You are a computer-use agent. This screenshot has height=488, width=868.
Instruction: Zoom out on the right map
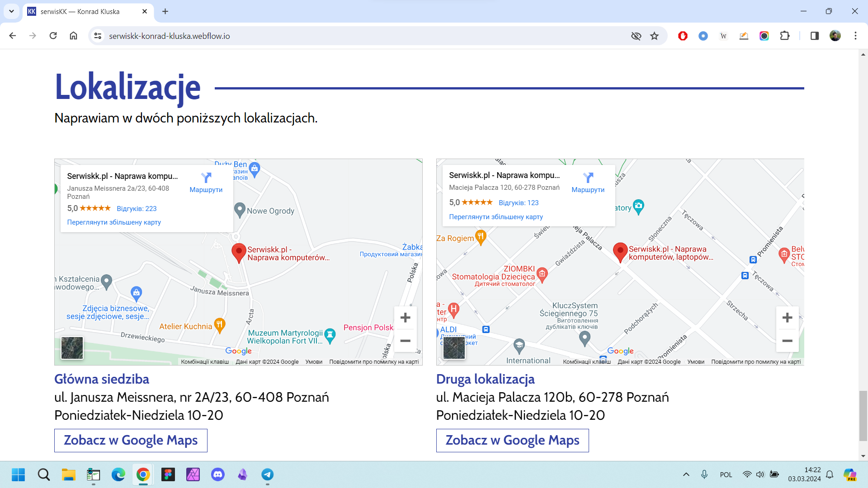(788, 341)
